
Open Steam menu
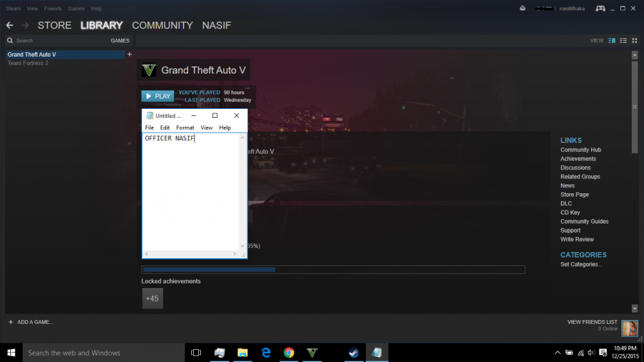coord(13,8)
